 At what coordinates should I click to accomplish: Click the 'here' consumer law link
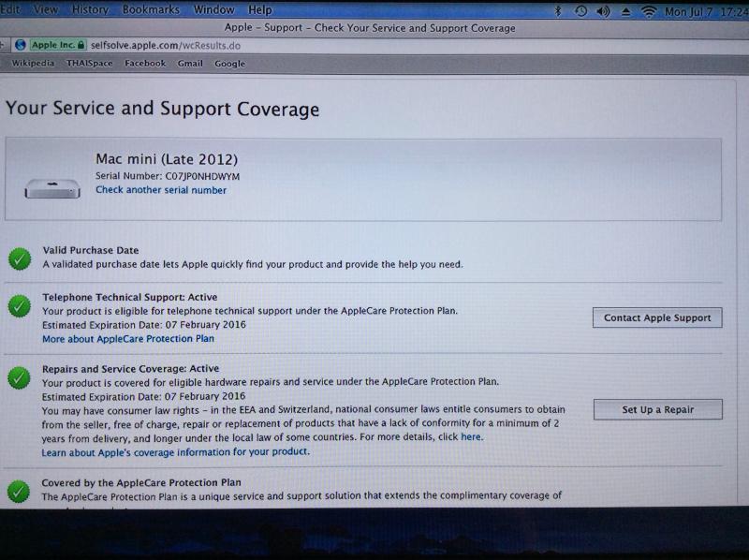pyautogui.click(x=471, y=436)
